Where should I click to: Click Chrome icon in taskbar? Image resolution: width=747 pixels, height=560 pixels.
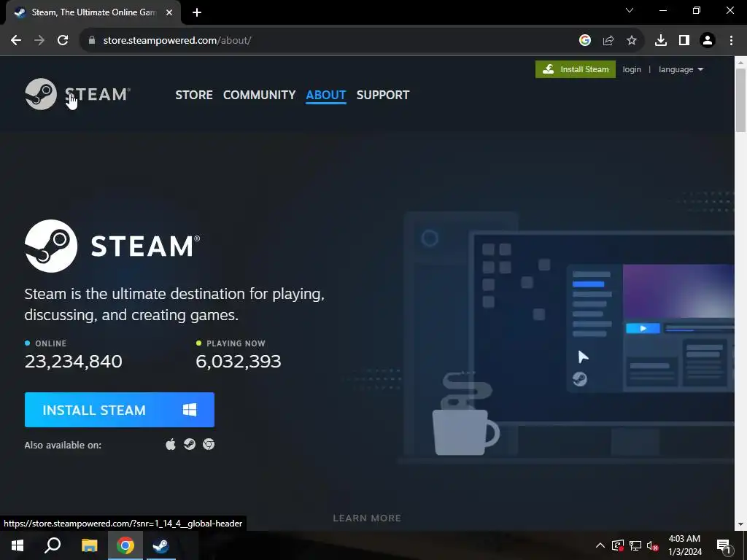coord(125,545)
